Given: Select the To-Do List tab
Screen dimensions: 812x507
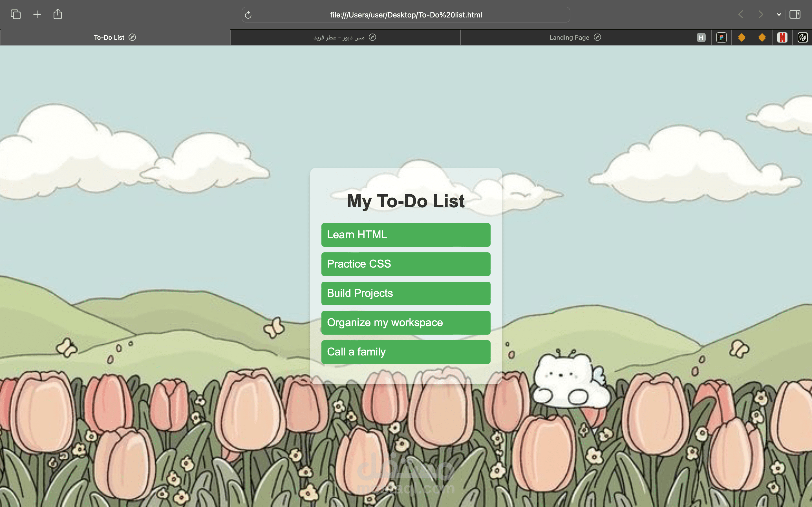Looking at the screenshot, I should pos(115,37).
